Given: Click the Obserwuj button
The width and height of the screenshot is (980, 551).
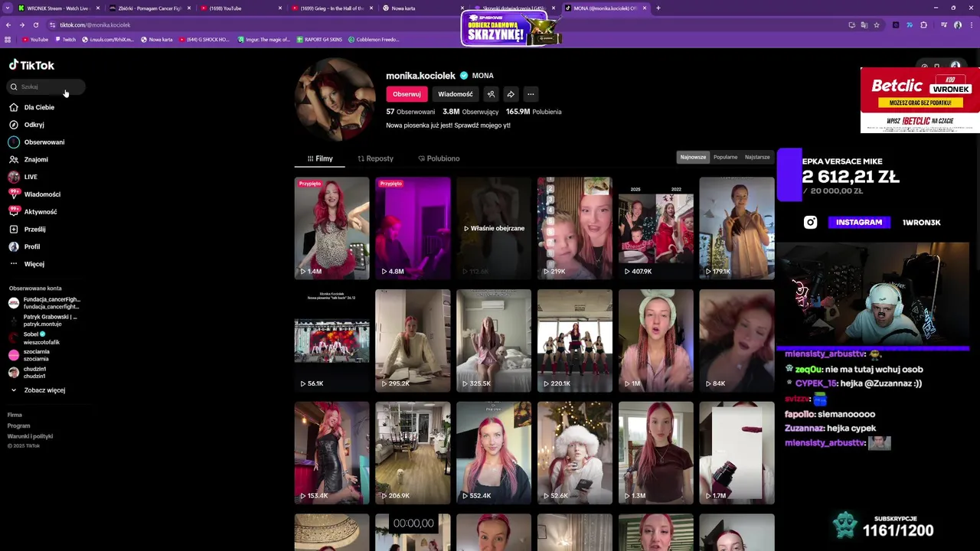Looking at the screenshot, I should (407, 94).
